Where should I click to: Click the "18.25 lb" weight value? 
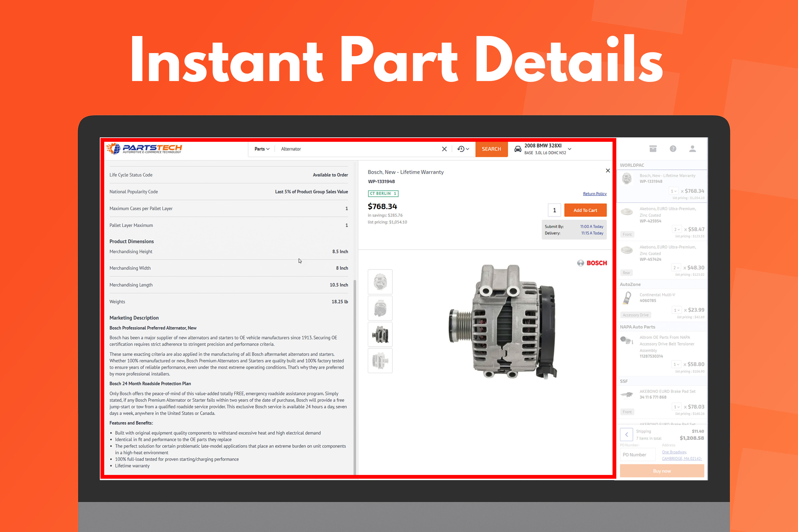click(x=340, y=302)
